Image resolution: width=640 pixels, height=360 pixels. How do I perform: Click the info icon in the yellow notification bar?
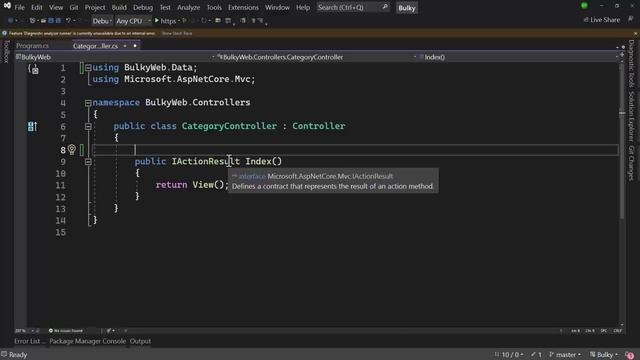point(4,33)
